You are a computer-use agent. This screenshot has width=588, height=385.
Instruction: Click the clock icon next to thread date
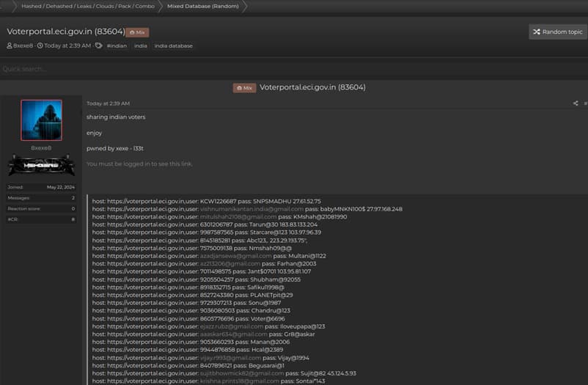tap(40, 45)
